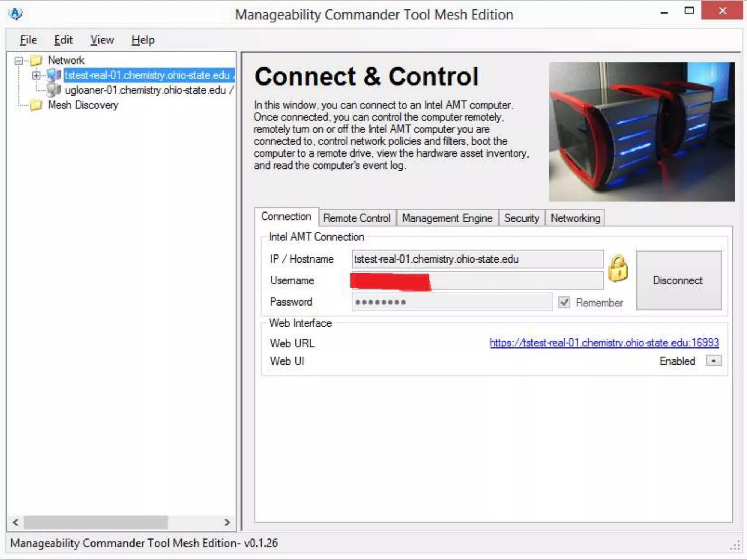
Task: Switch to the Remote Control tab
Action: click(x=357, y=218)
